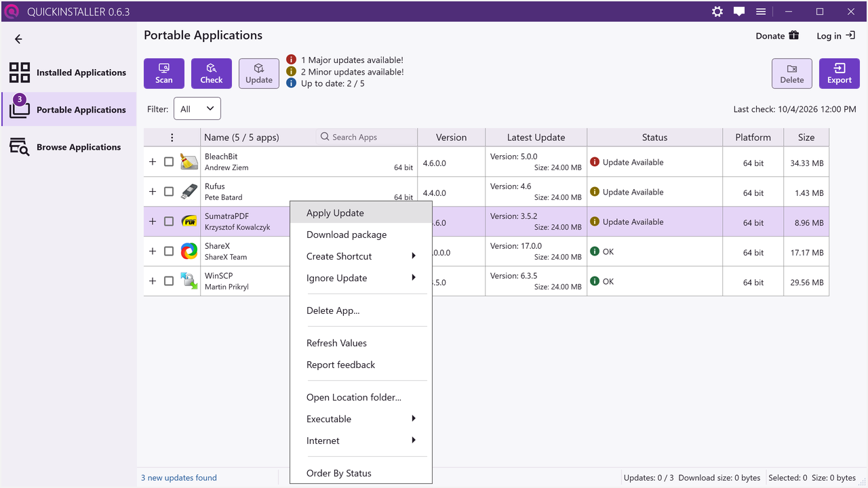Expand the BleachBit row details
The image size is (868, 488).
pos(153,162)
